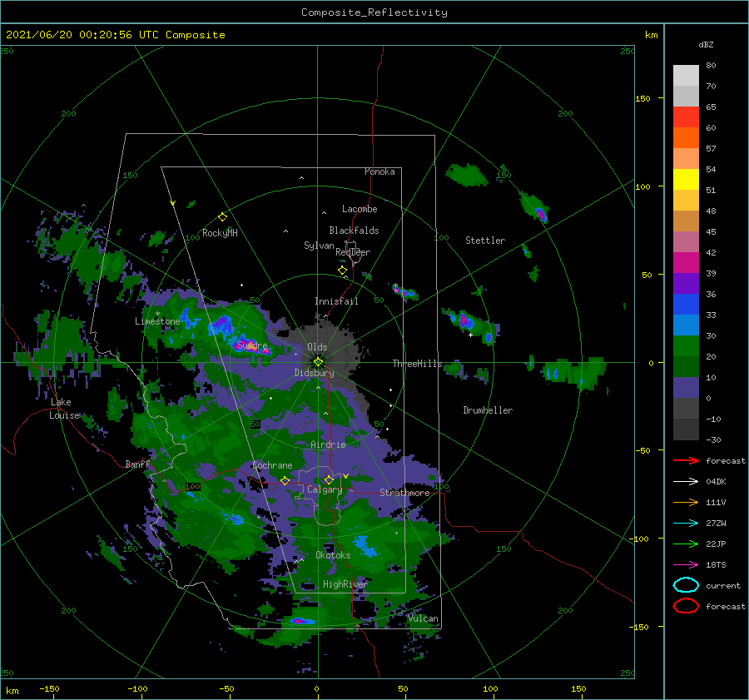Click the Cochrane city label
749x700 pixels.
tap(272, 465)
